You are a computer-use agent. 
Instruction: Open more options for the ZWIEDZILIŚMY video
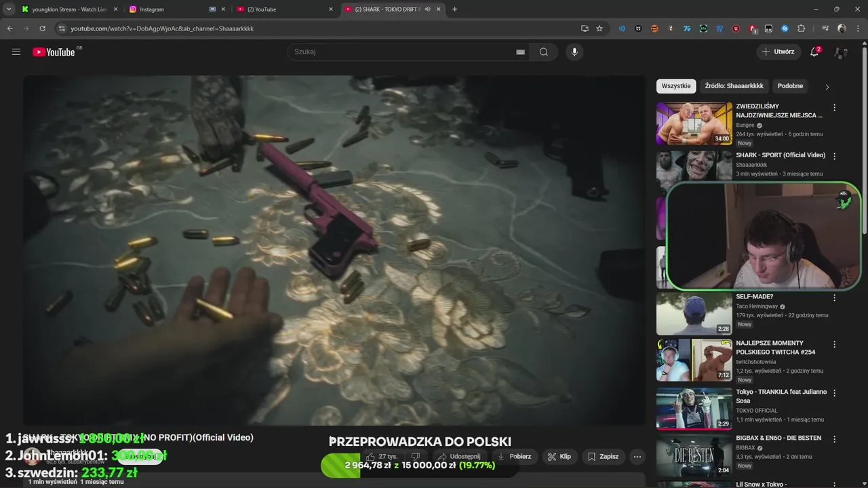(834, 108)
